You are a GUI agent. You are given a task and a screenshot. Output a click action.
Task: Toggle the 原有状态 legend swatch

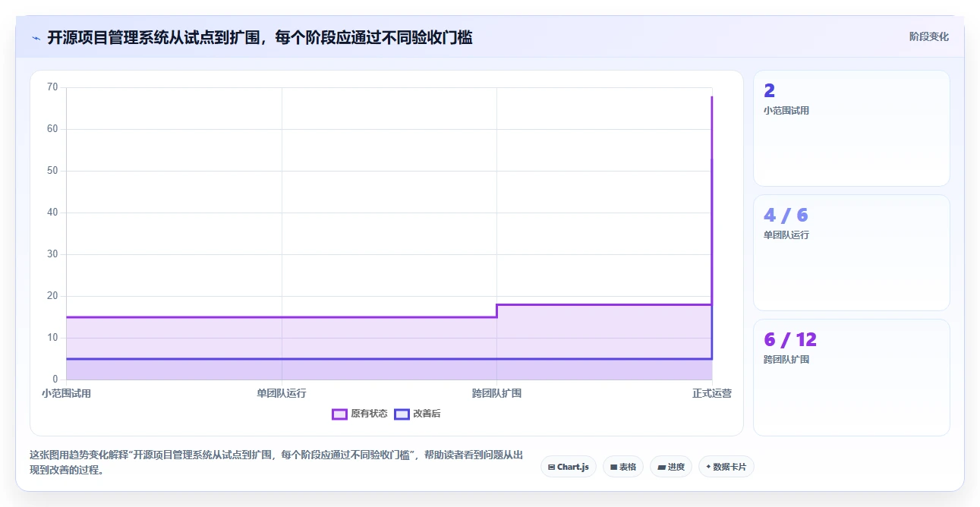340,414
